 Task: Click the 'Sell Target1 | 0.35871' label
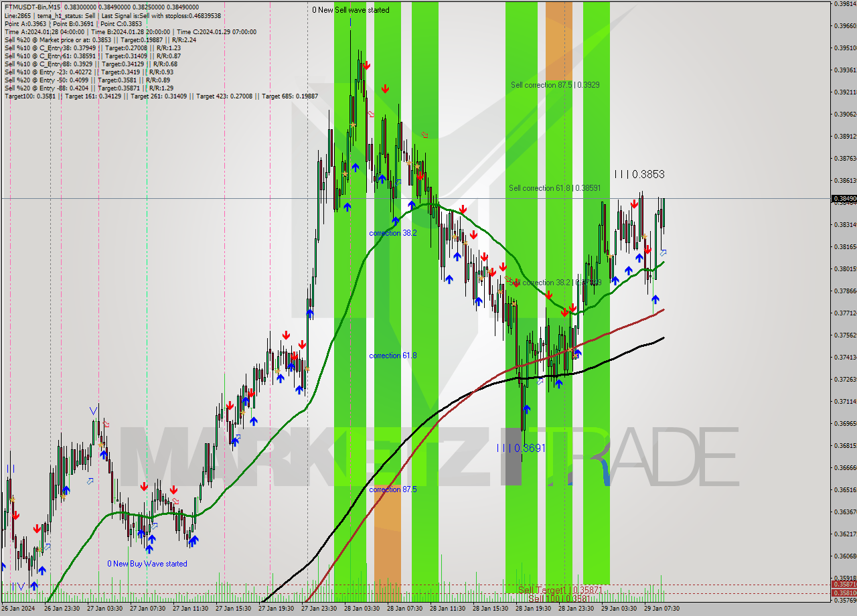(559, 590)
